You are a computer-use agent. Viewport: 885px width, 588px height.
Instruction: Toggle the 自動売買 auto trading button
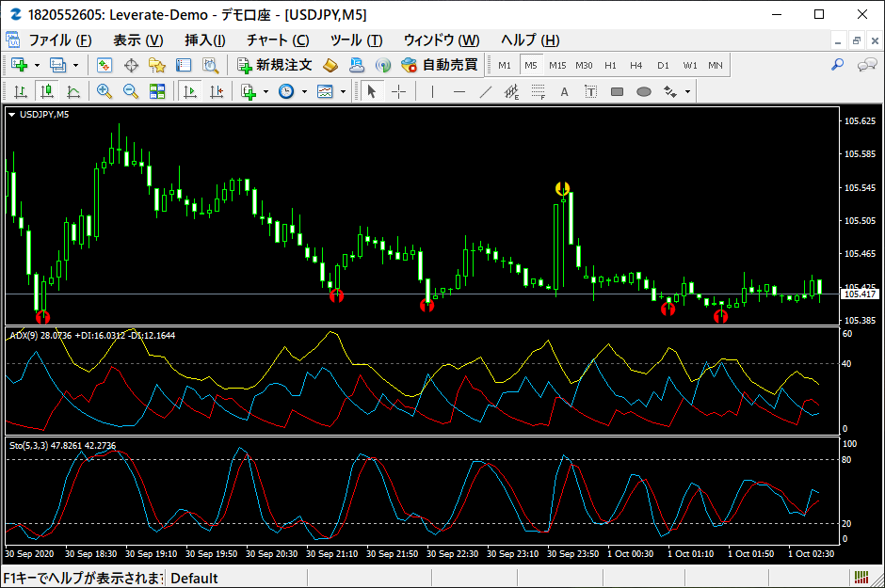(441, 65)
